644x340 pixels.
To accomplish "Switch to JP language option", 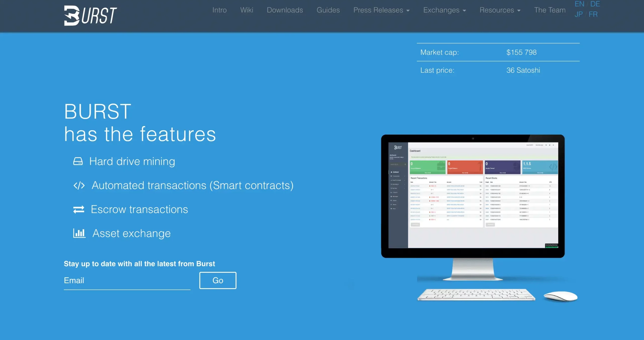I will pyautogui.click(x=578, y=14).
